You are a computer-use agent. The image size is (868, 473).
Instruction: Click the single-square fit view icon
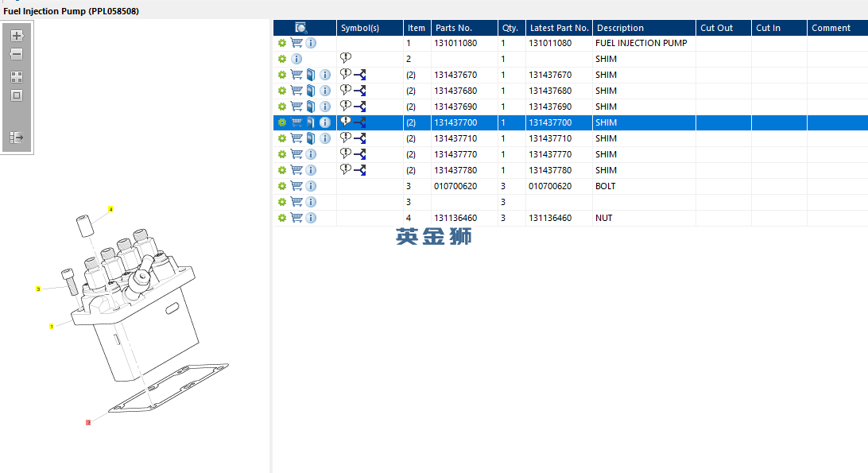17,95
